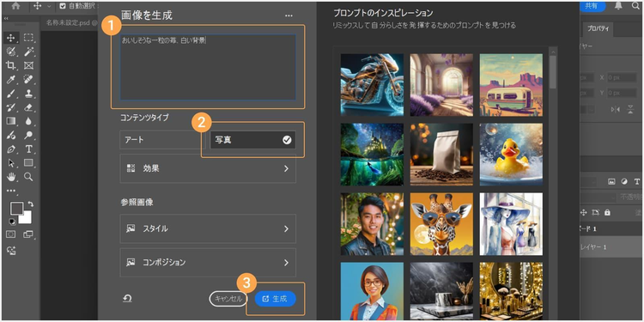Reset to default foreground/background colors
Image resolution: width=644 pixels, height=322 pixels.
[12, 222]
